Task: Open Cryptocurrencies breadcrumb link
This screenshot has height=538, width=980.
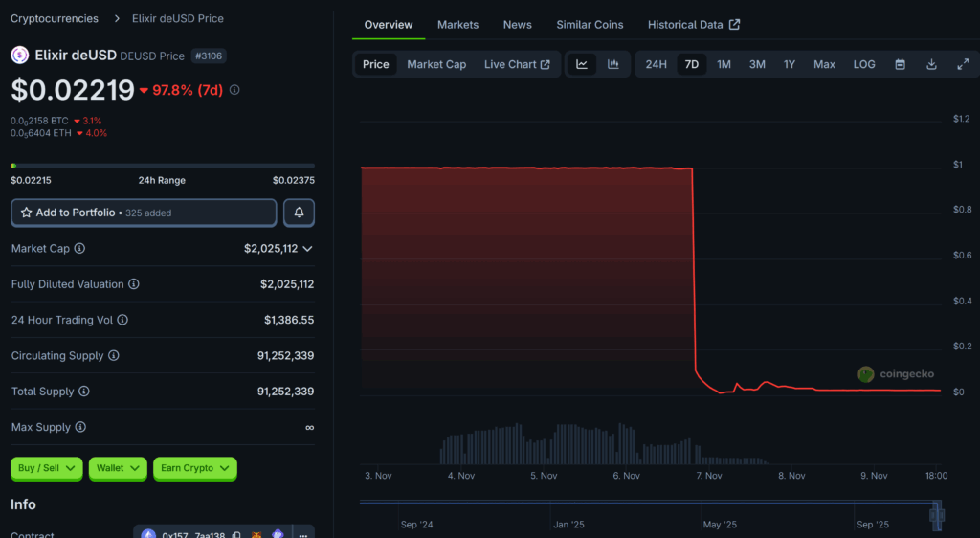Action: point(55,18)
